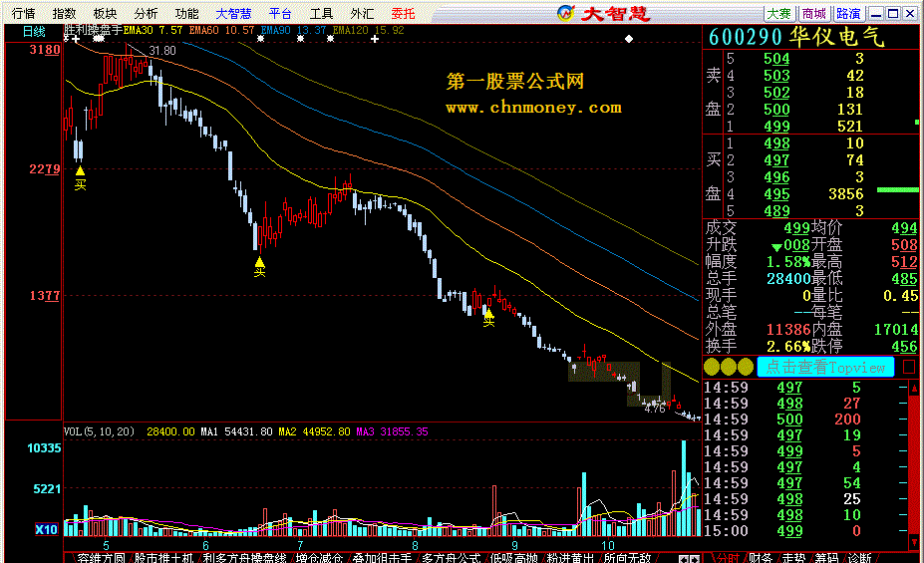Open the 功能 menu
The width and height of the screenshot is (924, 563).
186,14
